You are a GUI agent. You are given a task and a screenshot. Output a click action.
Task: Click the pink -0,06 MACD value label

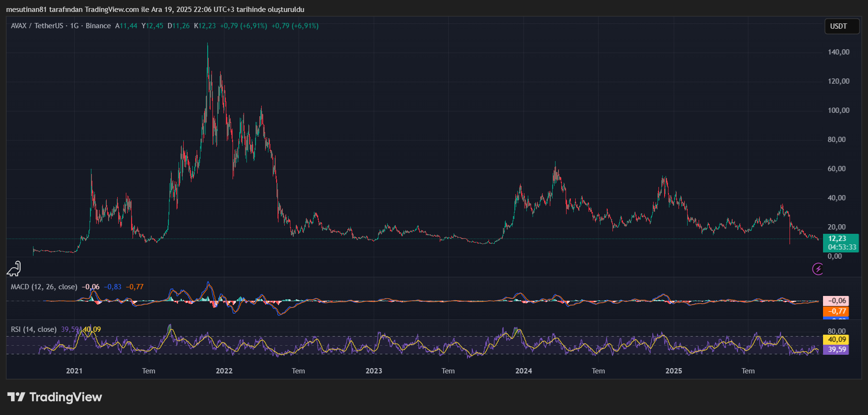click(x=835, y=301)
